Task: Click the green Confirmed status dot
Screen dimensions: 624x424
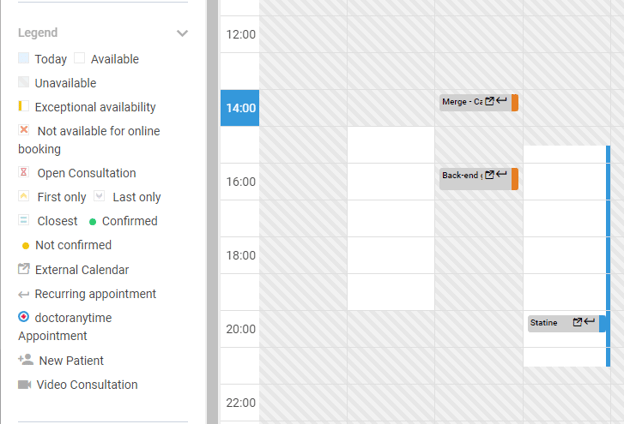Action: pos(93,221)
